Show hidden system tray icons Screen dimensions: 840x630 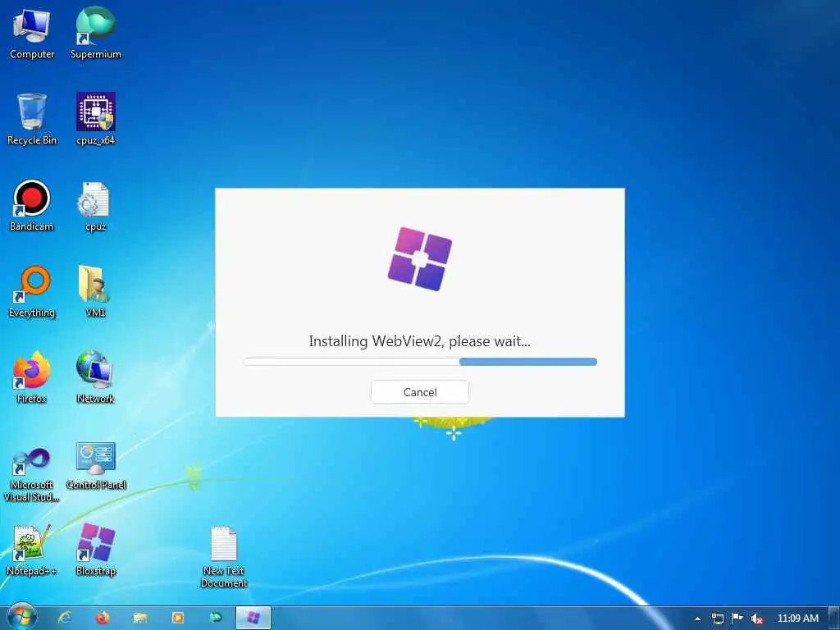tap(697, 619)
